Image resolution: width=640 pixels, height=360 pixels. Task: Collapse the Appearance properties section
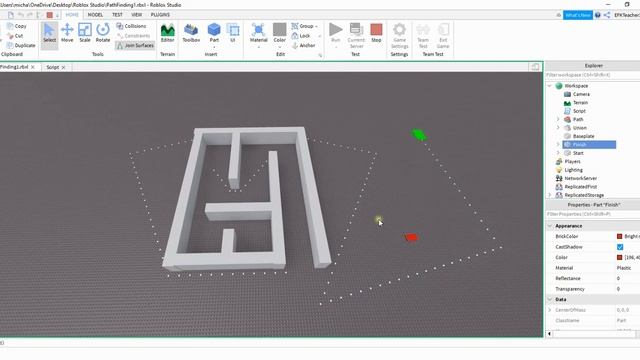[x=549, y=226]
